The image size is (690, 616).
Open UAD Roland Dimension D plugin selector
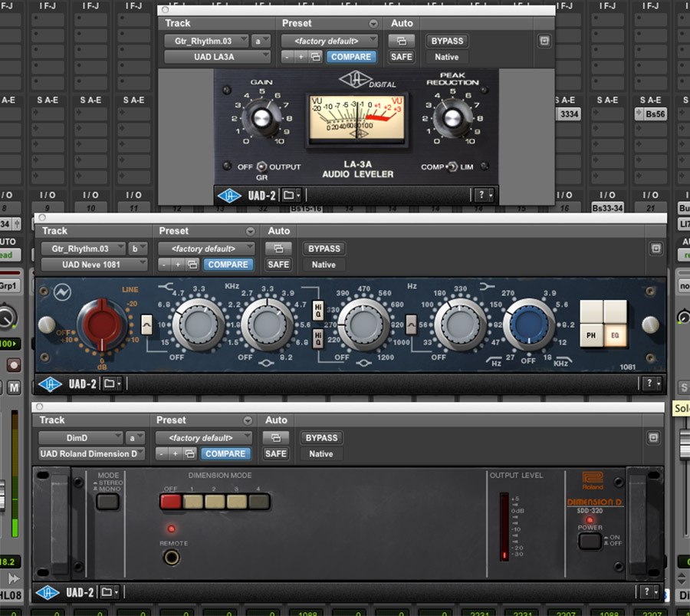point(91,453)
